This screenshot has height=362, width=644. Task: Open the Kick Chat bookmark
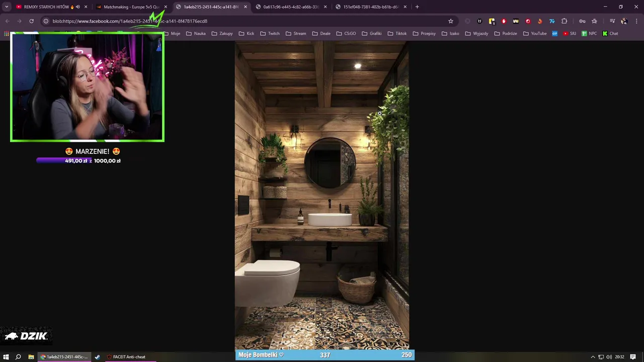pos(610,34)
